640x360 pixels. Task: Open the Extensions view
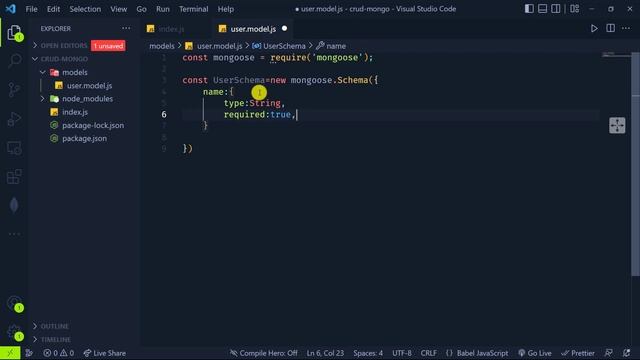pos(14,177)
